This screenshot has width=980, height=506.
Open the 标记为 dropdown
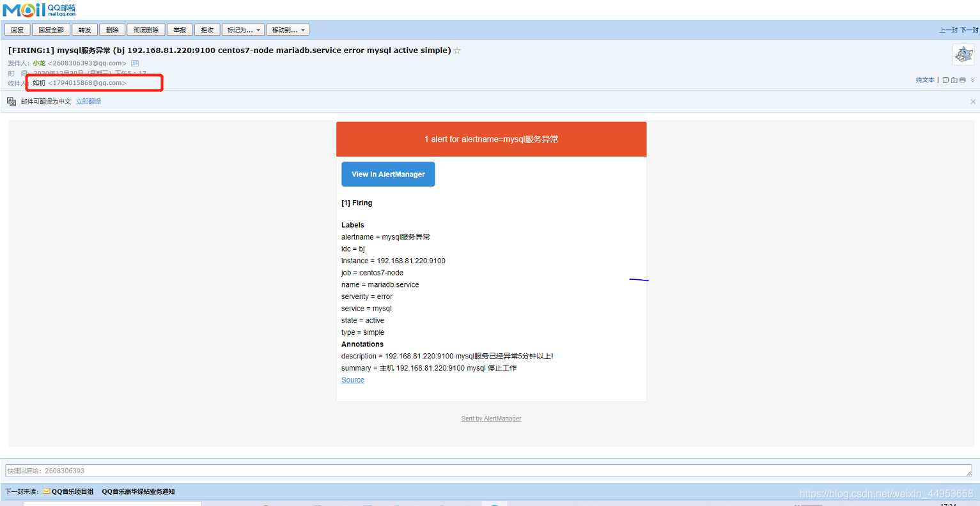tap(243, 30)
